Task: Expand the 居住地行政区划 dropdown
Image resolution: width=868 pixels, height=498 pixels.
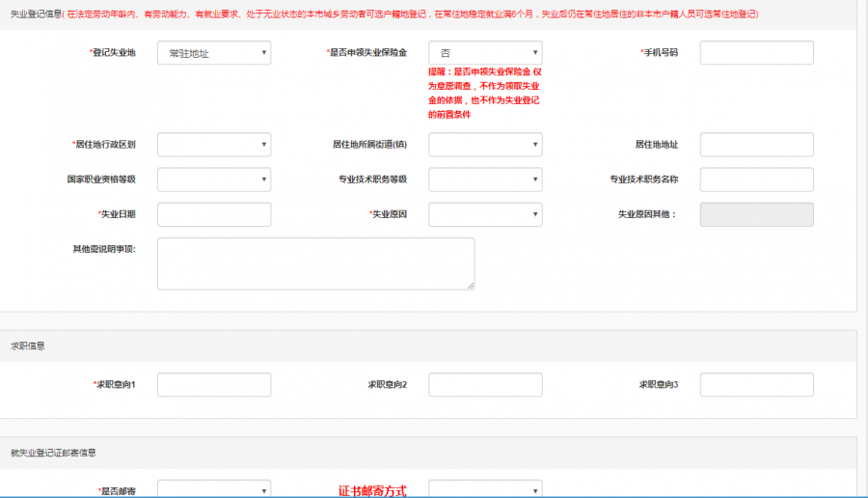Action: click(x=214, y=145)
